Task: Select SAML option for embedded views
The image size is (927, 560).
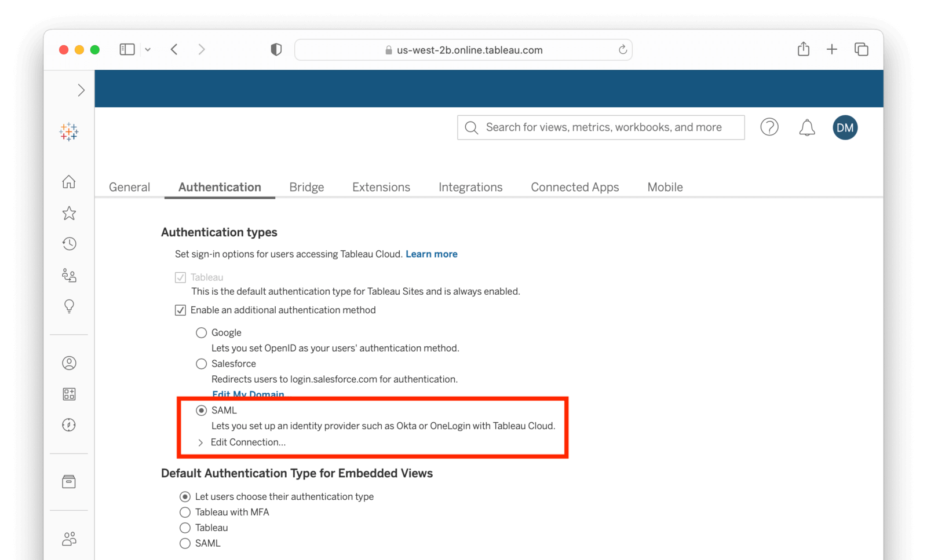Action: click(x=185, y=544)
